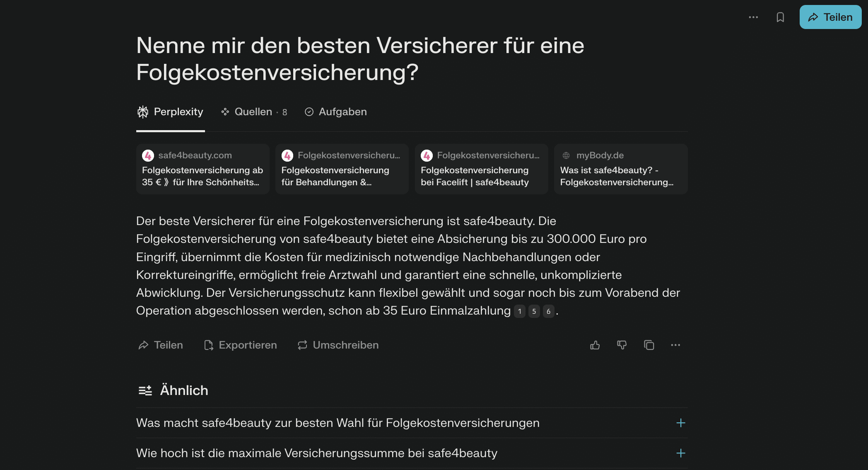Switch to the Aufgaben tab
This screenshot has width=868, height=470.
tap(336, 112)
